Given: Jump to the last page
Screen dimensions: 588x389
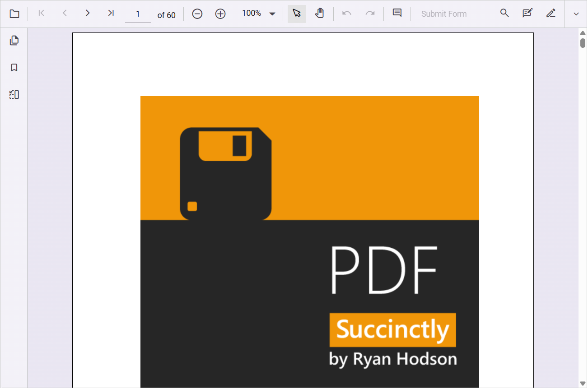Looking at the screenshot, I should pos(111,13).
